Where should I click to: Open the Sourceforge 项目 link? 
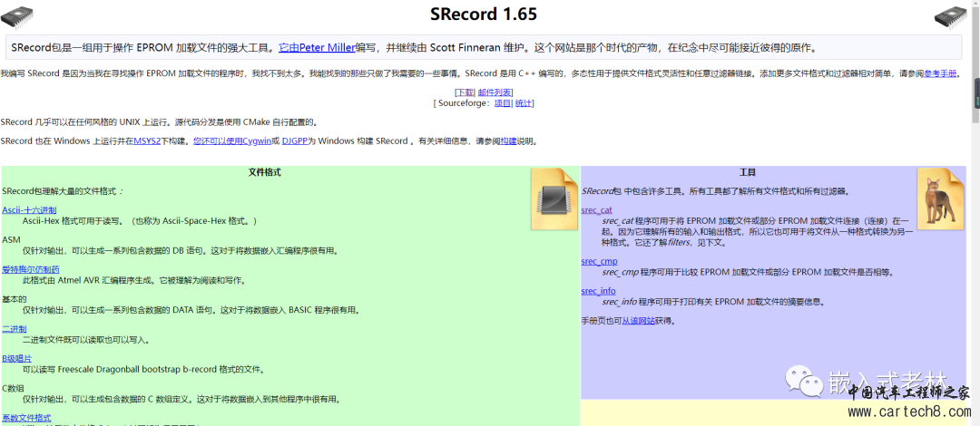pyautogui.click(x=502, y=103)
